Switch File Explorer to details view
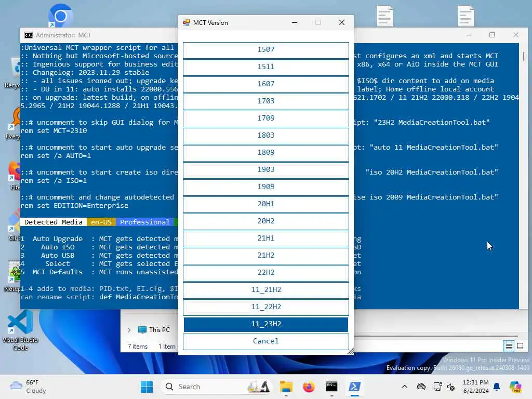Screen dimensions: 532x399 [509, 347]
